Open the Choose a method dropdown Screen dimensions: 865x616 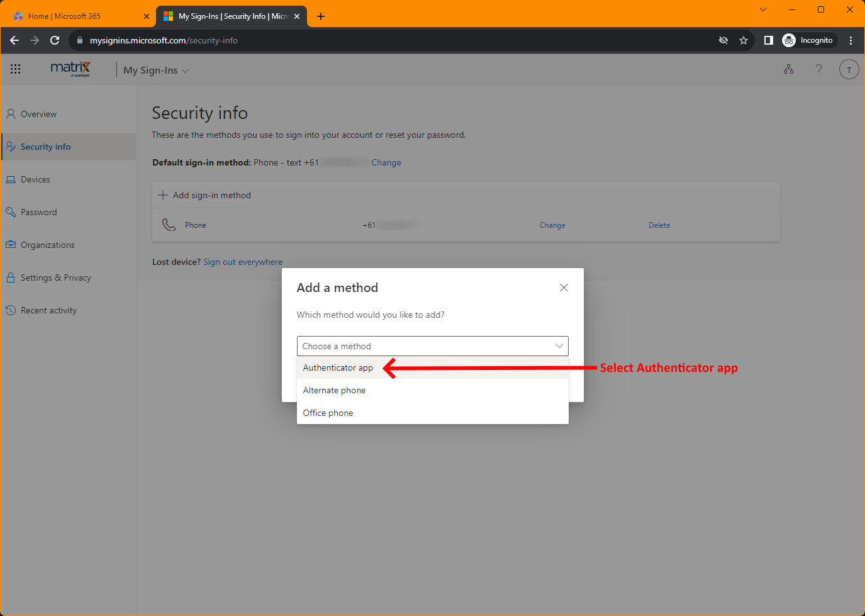pyautogui.click(x=432, y=346)
